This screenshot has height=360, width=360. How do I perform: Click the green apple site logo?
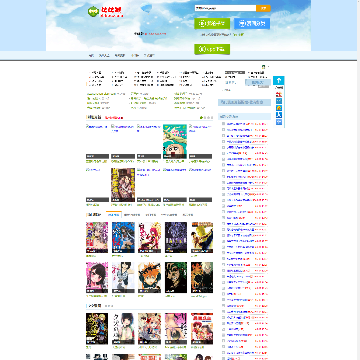click(x=94, y=12)
